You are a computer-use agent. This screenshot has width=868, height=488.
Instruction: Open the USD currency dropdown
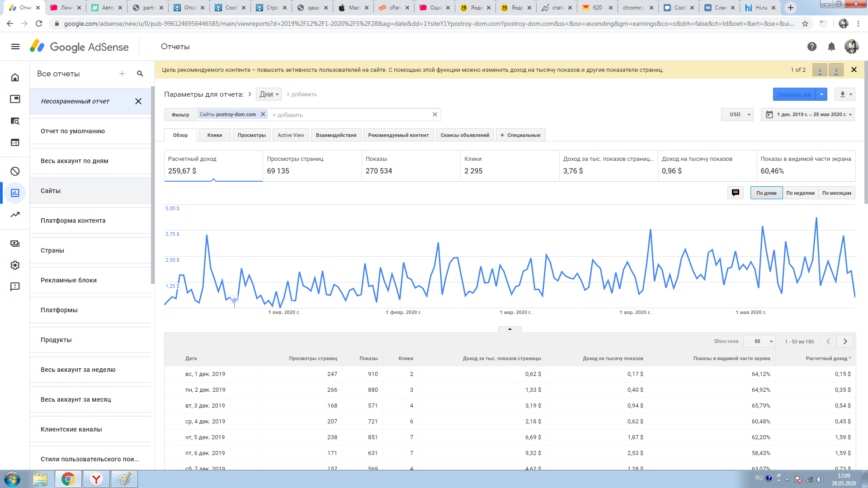pos(737,115)
